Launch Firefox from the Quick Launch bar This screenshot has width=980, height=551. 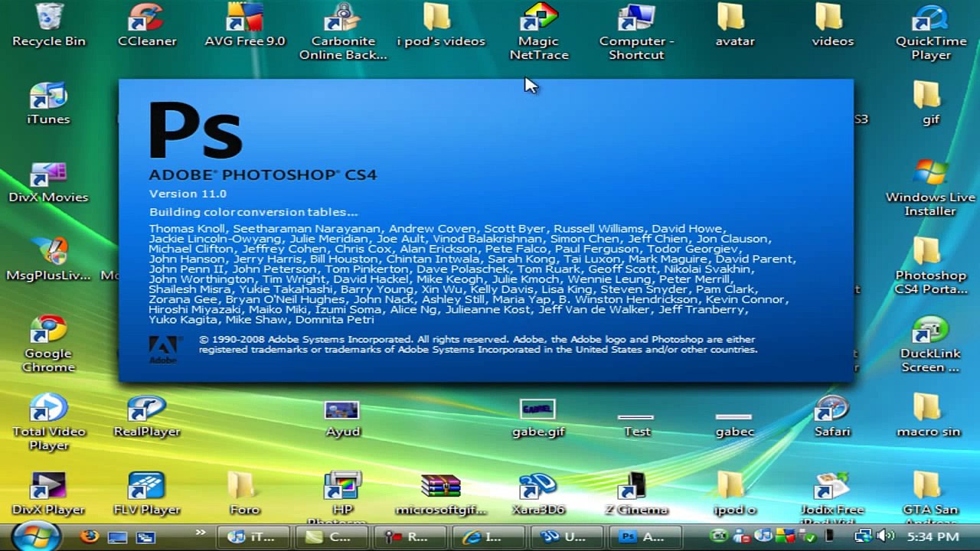pyautogui.click(x=90, y=536)
